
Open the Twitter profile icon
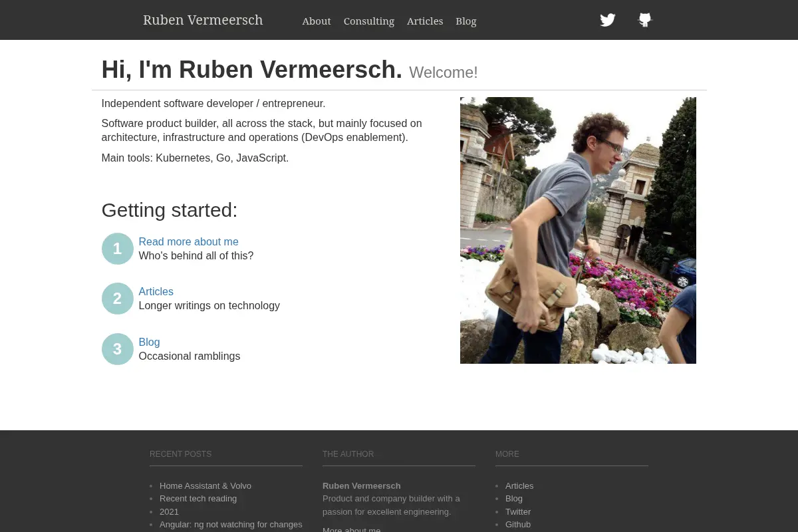pos(608,20)
